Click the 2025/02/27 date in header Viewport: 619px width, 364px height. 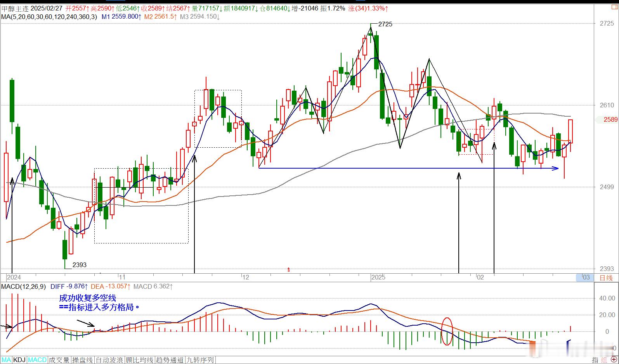[47, 8]
